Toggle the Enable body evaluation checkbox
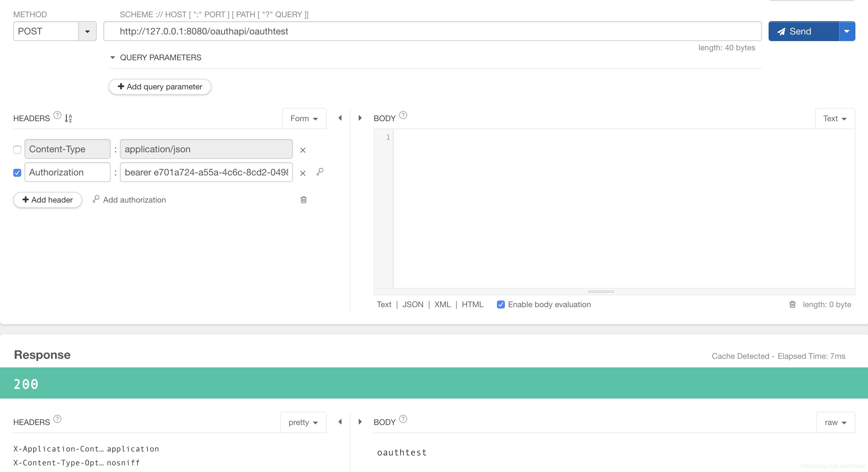Viewport: 868px width, 472px height. [501, 304]
